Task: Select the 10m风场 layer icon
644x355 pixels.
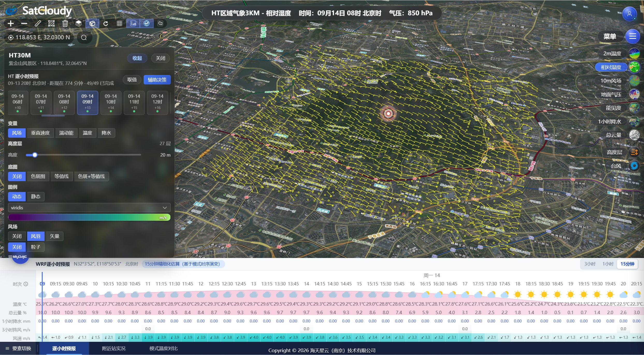Action: (634, 81)
